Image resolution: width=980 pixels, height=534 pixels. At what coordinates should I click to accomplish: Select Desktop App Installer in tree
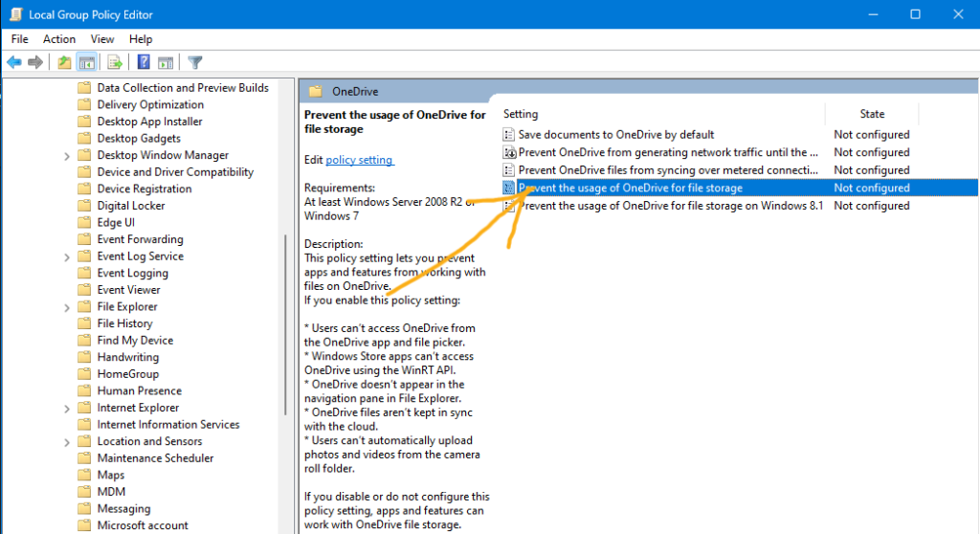click(x=149, y=122)
